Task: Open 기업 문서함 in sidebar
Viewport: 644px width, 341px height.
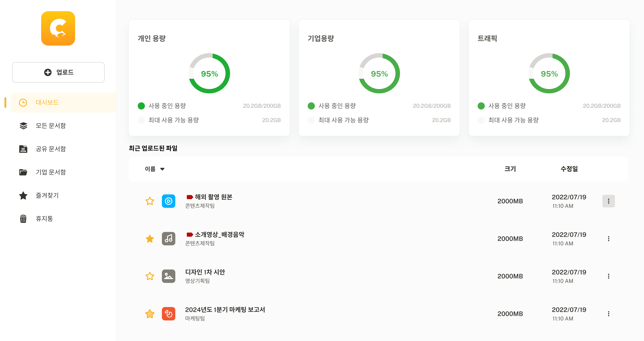Action: [x=51, y=172]
